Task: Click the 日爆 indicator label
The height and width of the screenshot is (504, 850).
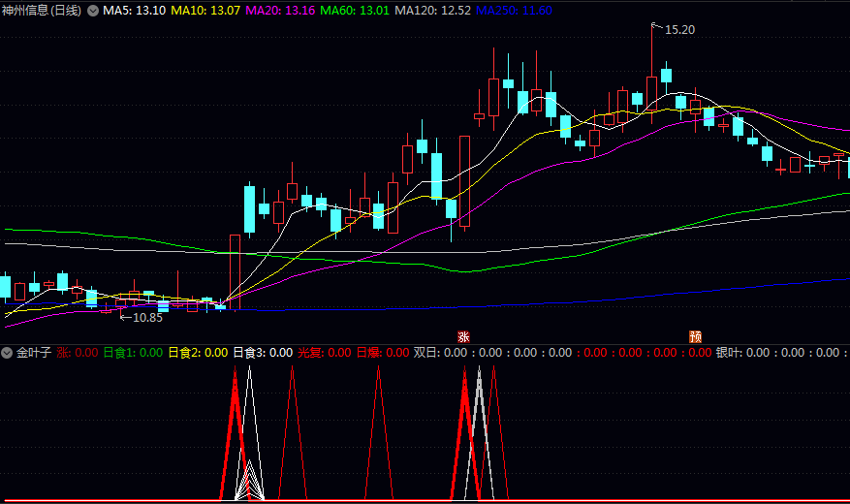Action: click(382, 353)
